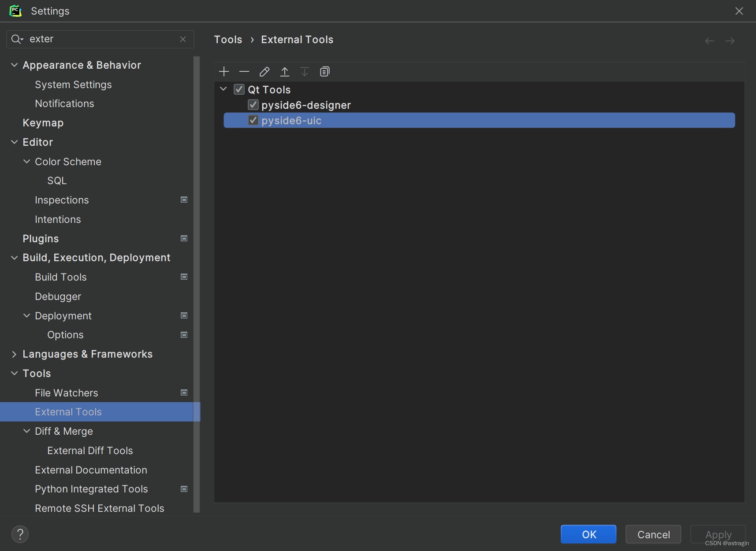The image size is (756, 551).
Task: Open External Diff Tools page
Action: click(x=90, y=451)
